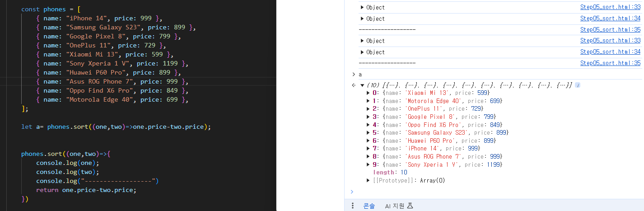Click the 'let a= phones.sort' code line
Image resolution: width=644 pixels, height=211 pixels.
click(116, 127)
